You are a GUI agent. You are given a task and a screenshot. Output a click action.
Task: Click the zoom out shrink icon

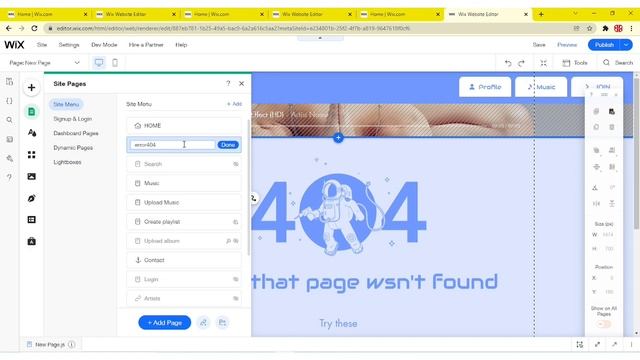pyautogui.click(x=543, y=63)
